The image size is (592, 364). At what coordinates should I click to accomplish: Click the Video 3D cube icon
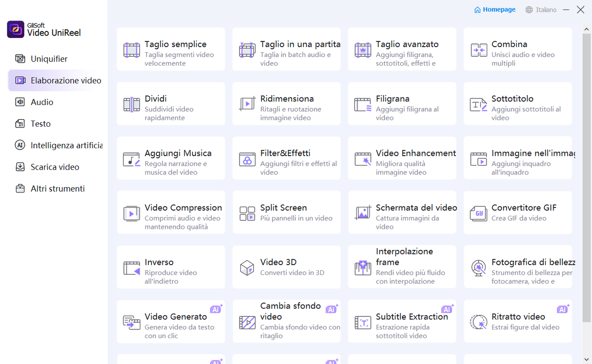tap(247, 268)
